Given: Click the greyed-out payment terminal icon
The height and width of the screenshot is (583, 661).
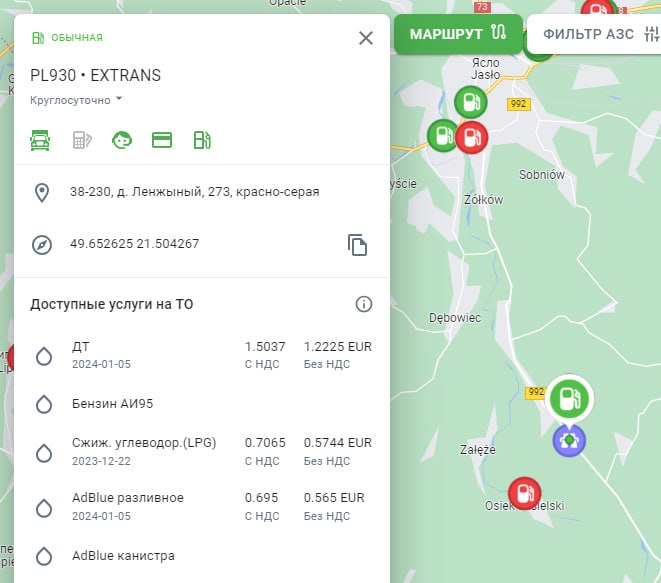Looking at the screenshot, I should point(82,140).
